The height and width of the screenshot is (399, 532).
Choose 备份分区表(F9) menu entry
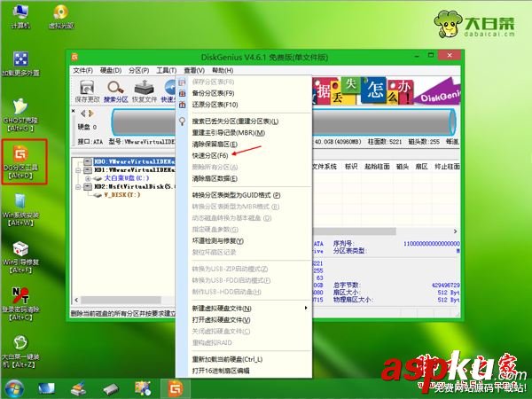[x=244, y=93]
